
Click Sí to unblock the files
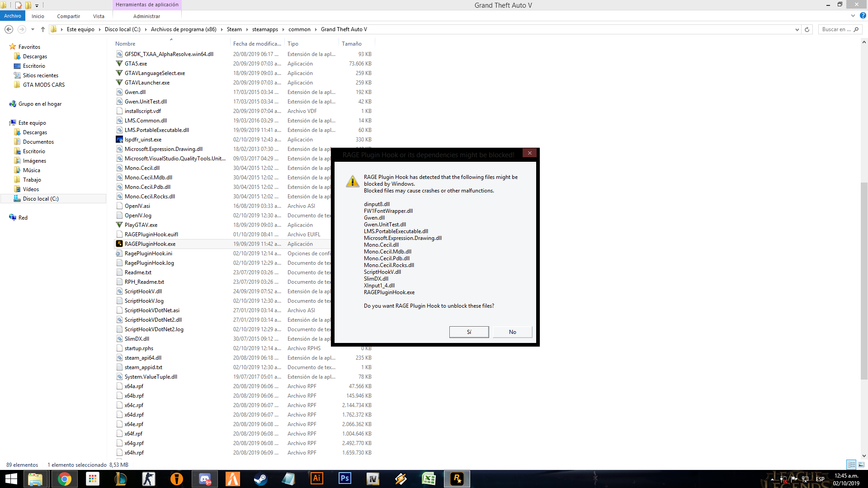469,332
